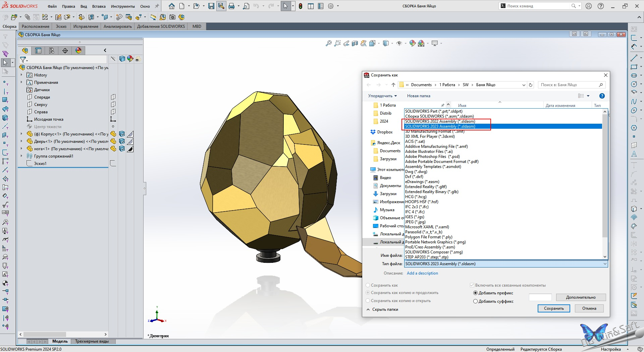Open the DimXpertManager crosshair tab

65,50
